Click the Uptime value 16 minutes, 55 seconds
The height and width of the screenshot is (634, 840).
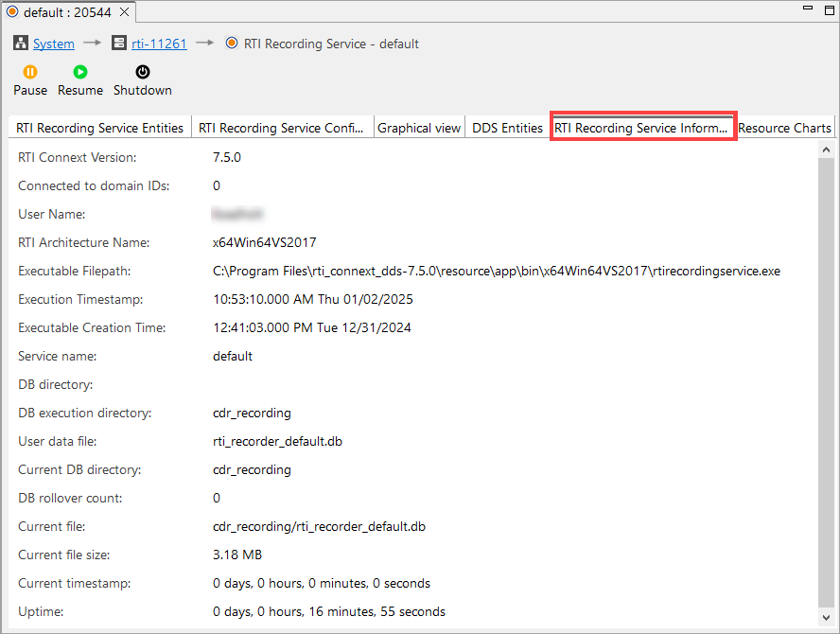[329, 612]
